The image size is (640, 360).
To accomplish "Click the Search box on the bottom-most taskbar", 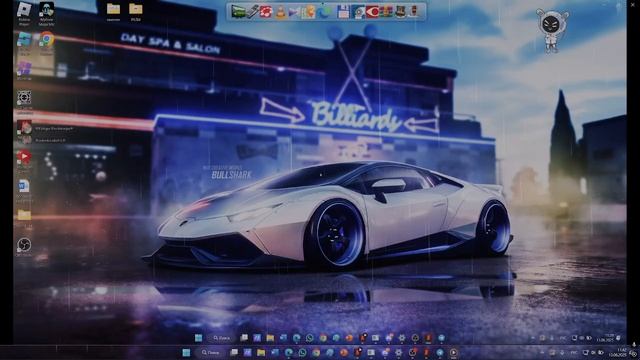I will [x=210, y=352].
